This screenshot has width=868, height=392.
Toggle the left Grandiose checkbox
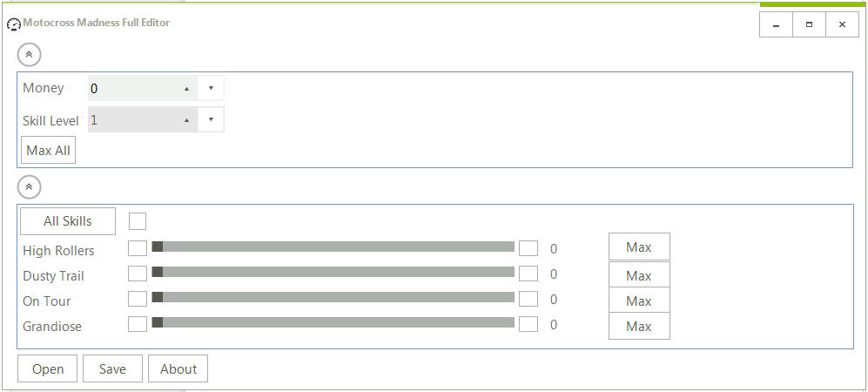click(138, 324)
